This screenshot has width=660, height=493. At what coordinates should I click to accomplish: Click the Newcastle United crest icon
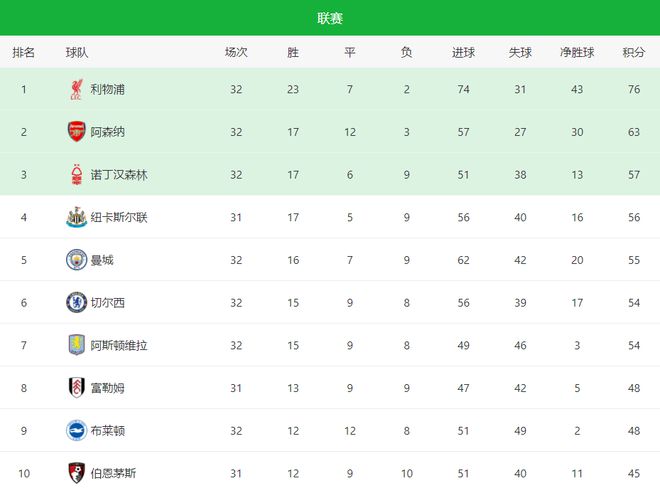(77, 217)
